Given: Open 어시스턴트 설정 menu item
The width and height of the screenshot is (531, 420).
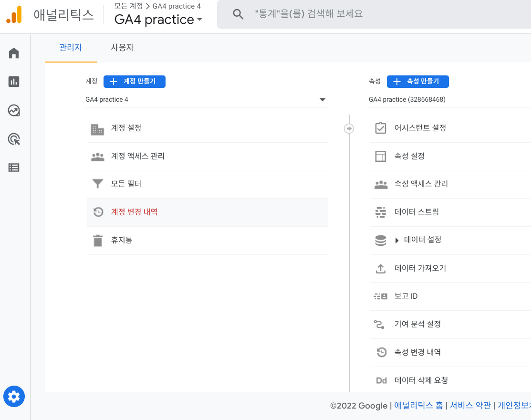Looking at the screenshot, I should [450, 128].
